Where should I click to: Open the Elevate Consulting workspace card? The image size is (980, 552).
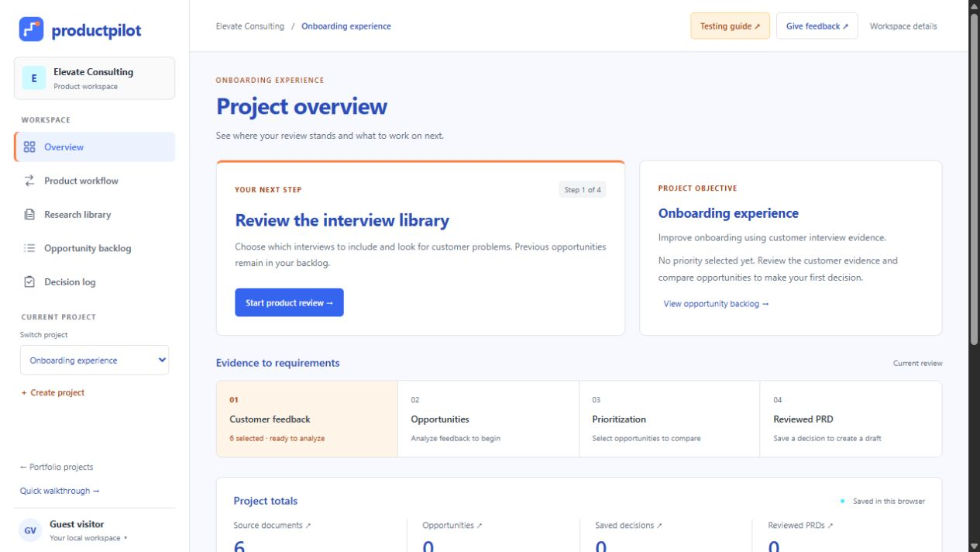pos(95,78)
